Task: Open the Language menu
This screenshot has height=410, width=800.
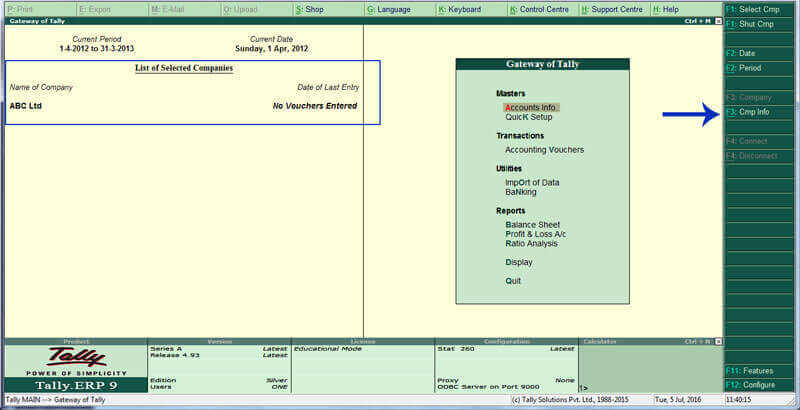Action: 401,9
